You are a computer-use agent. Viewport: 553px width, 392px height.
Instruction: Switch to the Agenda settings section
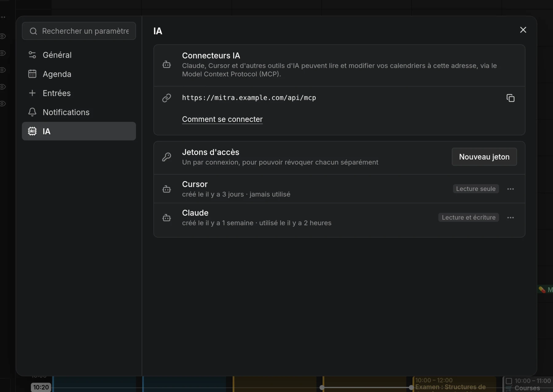pyautogui.click(x=79, y=74)
